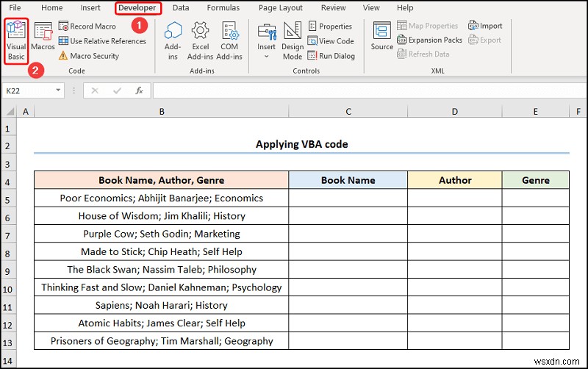Select row 5 header
Viewport: 588px width, 369px height.
[9, 198]
